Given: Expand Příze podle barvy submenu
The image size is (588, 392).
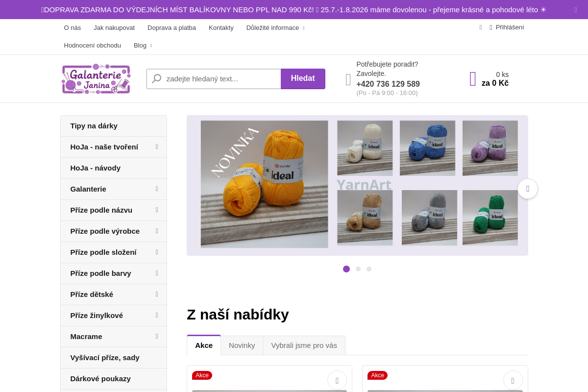Looking at the screenshot, I should pyautogui.click(x=157, y=273).
